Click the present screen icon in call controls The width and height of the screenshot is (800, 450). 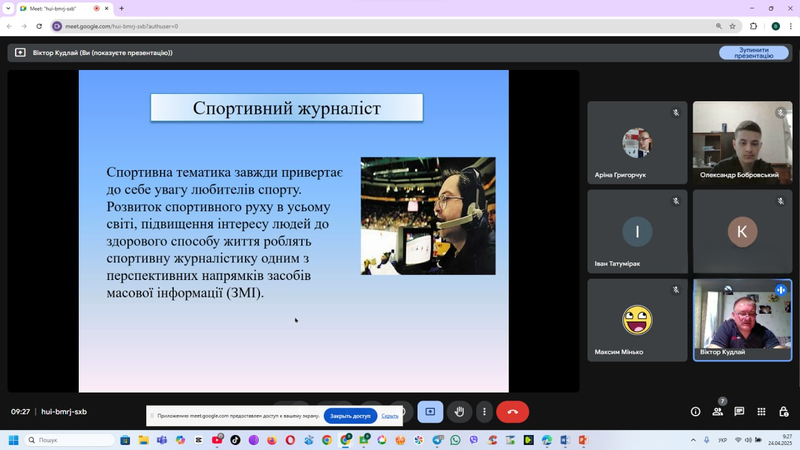coord(430,412)
